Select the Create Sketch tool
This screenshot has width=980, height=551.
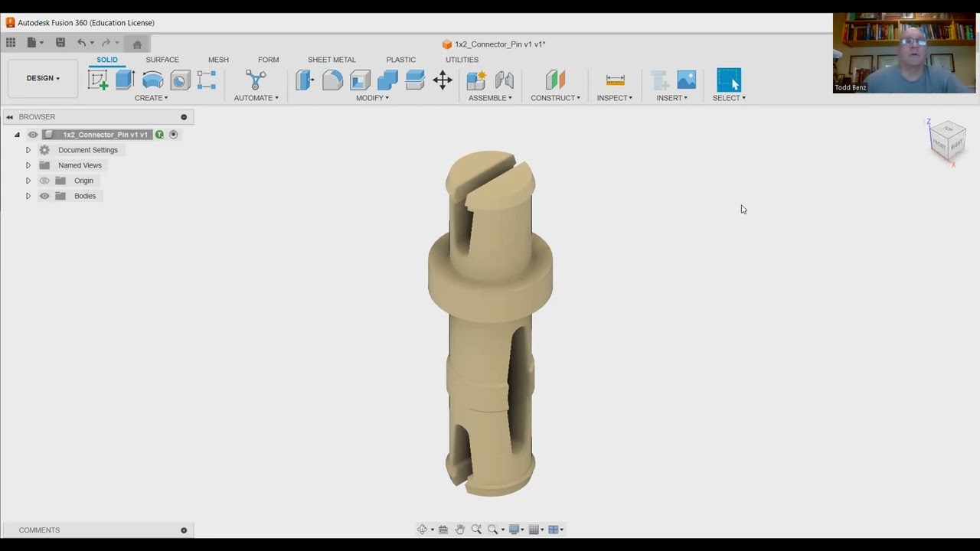(x=98, y=80)
